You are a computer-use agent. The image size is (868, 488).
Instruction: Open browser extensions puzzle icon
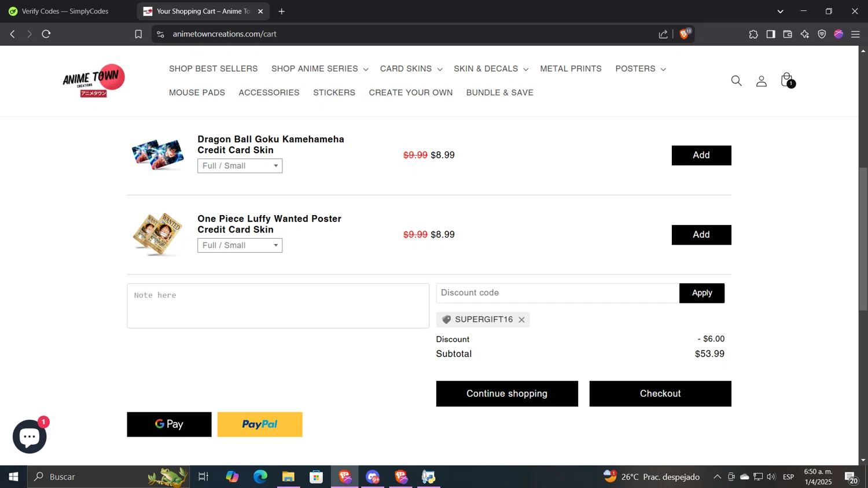pos(753,34)
